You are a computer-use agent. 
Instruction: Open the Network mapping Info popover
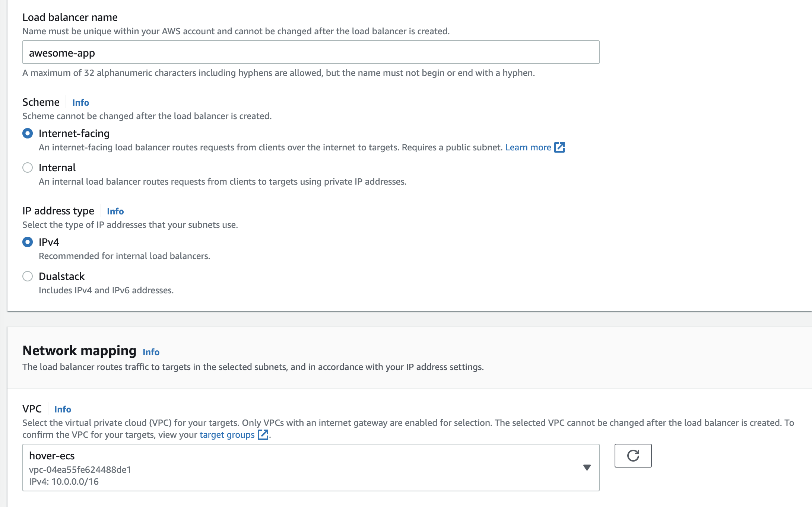click(x=151, y=352)
